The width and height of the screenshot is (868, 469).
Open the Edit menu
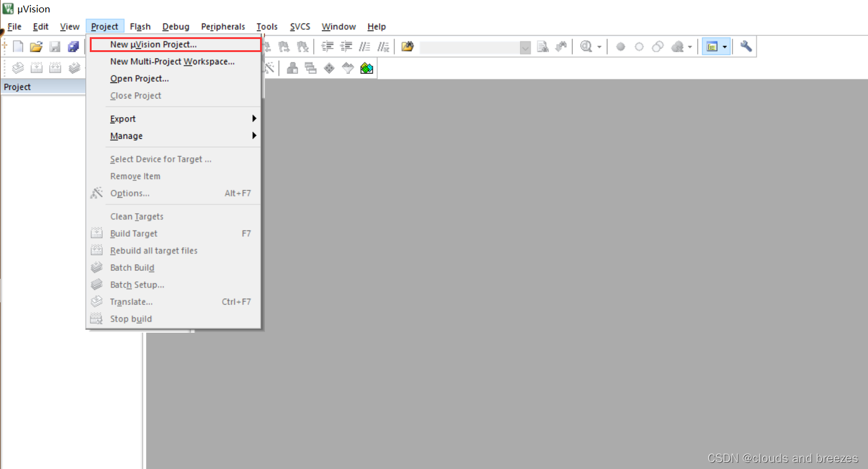[41, 27]
